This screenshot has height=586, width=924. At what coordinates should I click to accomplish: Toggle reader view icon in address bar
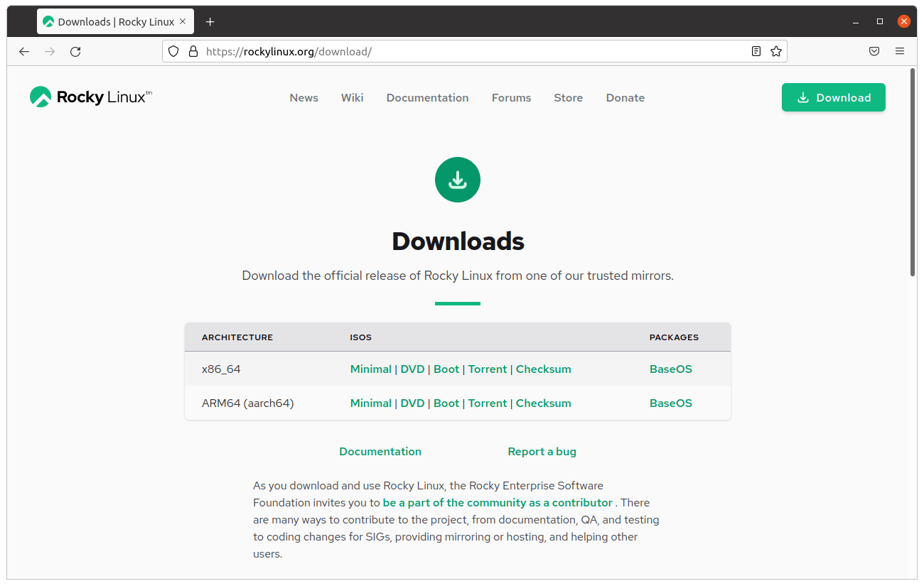coord(756,51)
